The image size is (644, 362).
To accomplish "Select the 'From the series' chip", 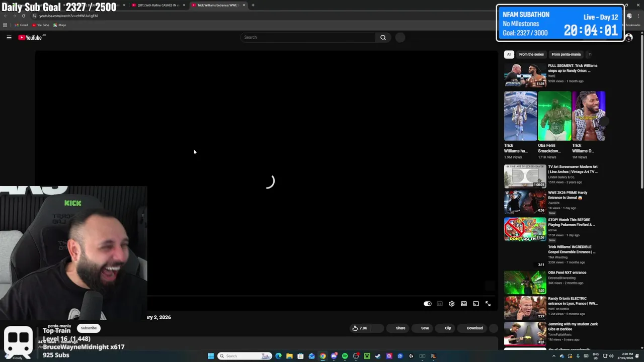I will pos(531,54).
